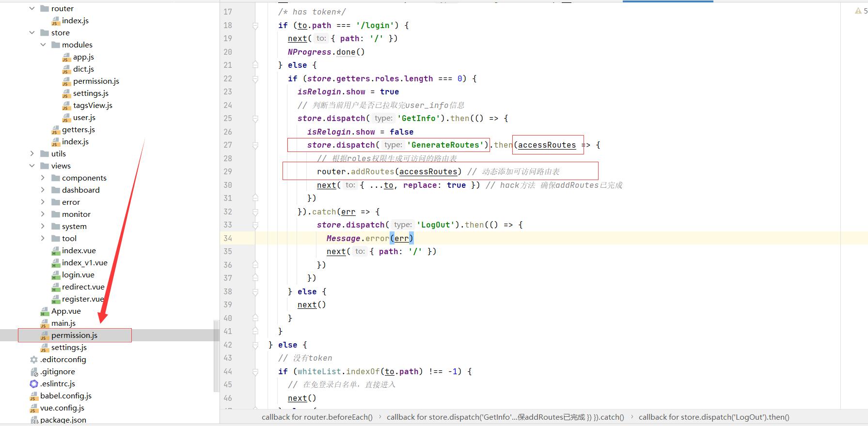The width and height of the screenshot is (868, 426).
Task: Select the modules folder icon
Action: click(56, 45)
